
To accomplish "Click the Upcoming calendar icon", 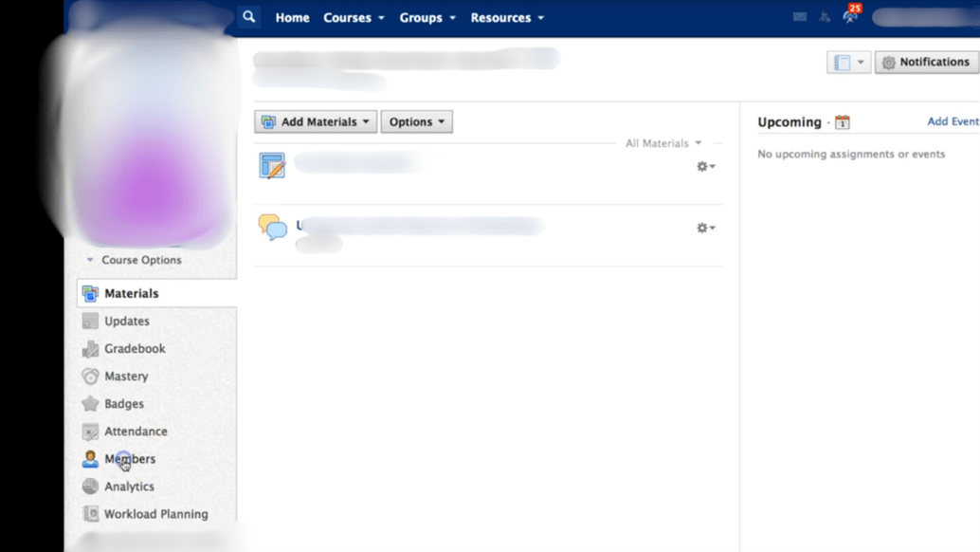I will click(842, 122).
